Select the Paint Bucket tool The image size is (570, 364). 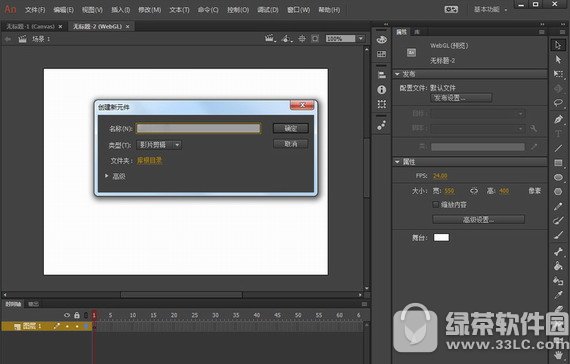click(558, 266)
